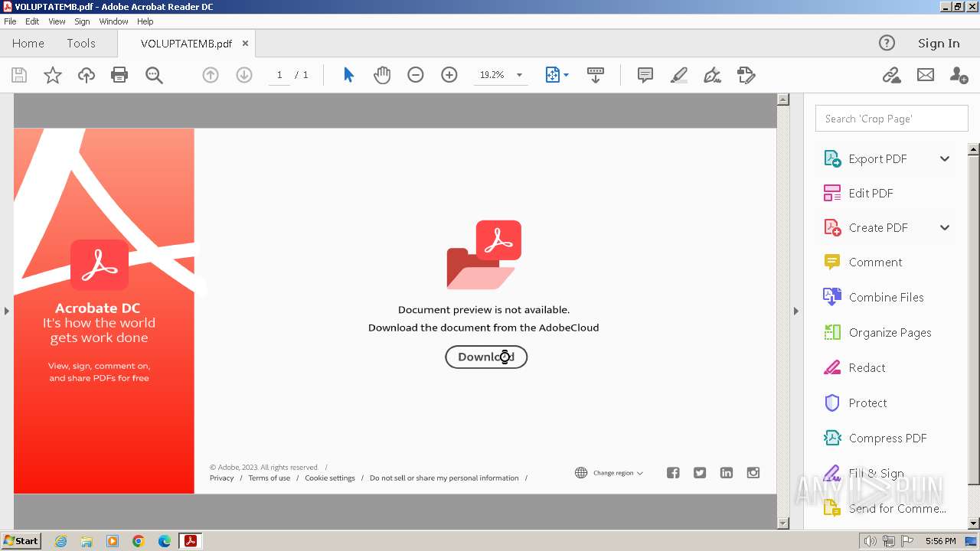This screenshot has width=980, height=551.
Task: Open the Window menu
Action: click(x=113, y=21)
